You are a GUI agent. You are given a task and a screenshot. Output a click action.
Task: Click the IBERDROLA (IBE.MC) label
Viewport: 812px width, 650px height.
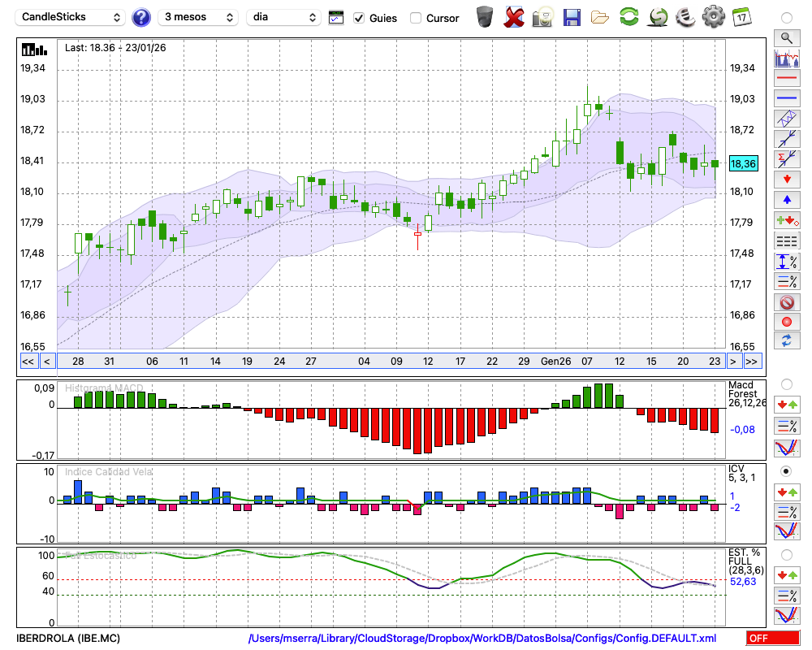tap(68, 638)
